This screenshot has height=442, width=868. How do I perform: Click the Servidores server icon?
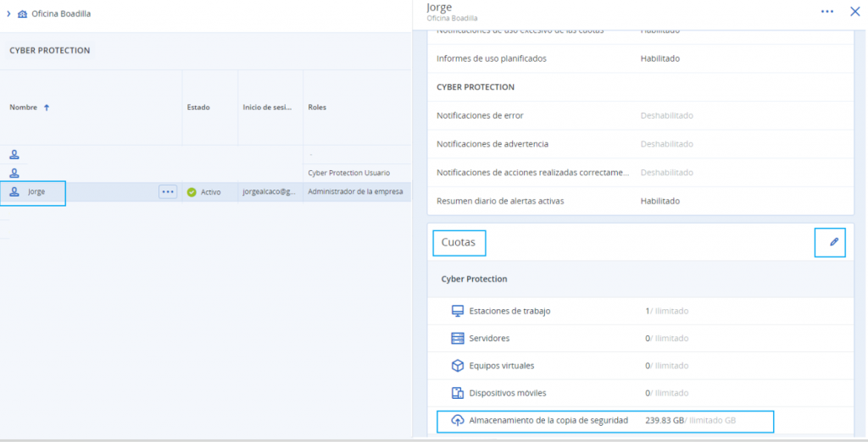(x=457, y=338)
